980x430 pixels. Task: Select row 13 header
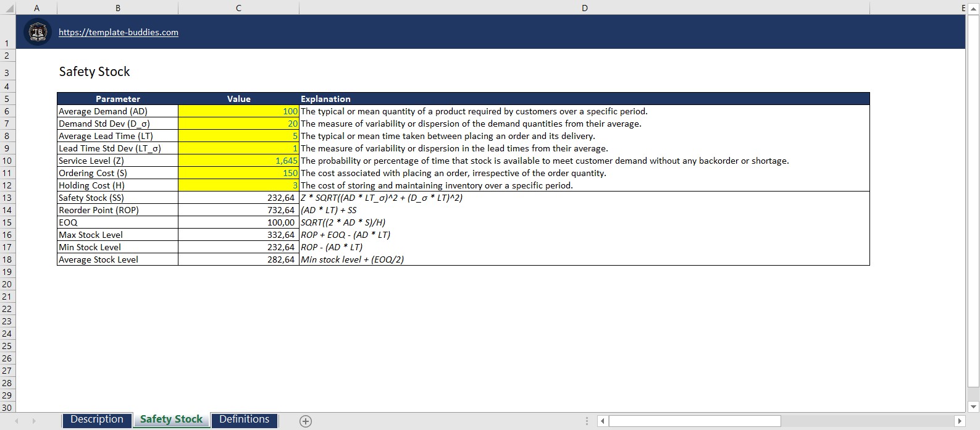click(x=7, y=198)
